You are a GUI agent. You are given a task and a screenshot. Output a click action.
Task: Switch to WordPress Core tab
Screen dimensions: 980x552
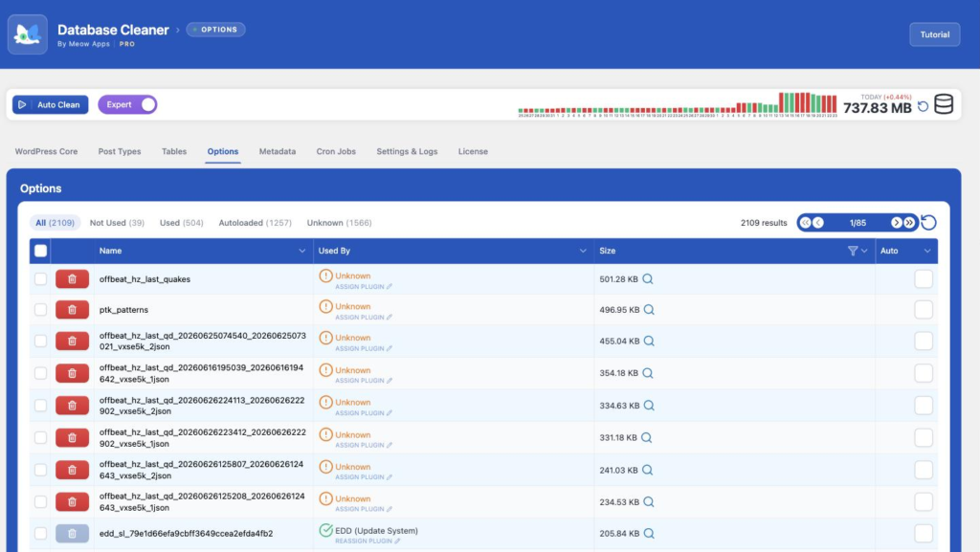click(x=46, y=152)
